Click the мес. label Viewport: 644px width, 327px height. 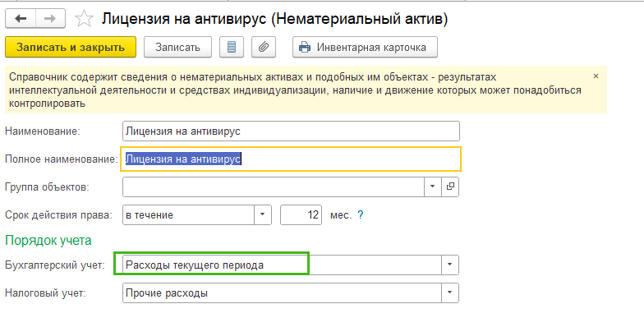tap(341, 215)
